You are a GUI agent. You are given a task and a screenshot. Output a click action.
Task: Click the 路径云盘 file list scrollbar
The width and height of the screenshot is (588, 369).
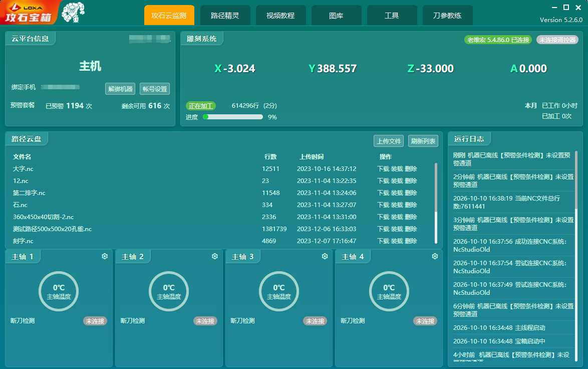pos(436,203)
